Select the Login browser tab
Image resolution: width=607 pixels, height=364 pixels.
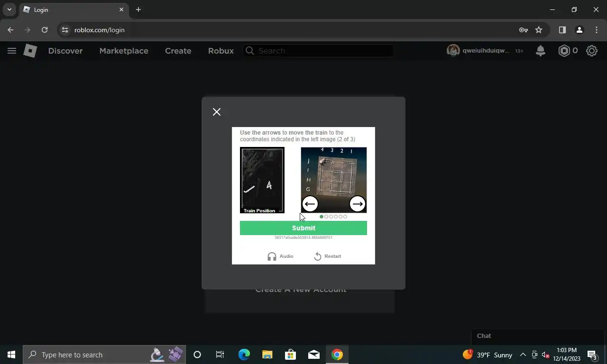(x=74, y=9)
